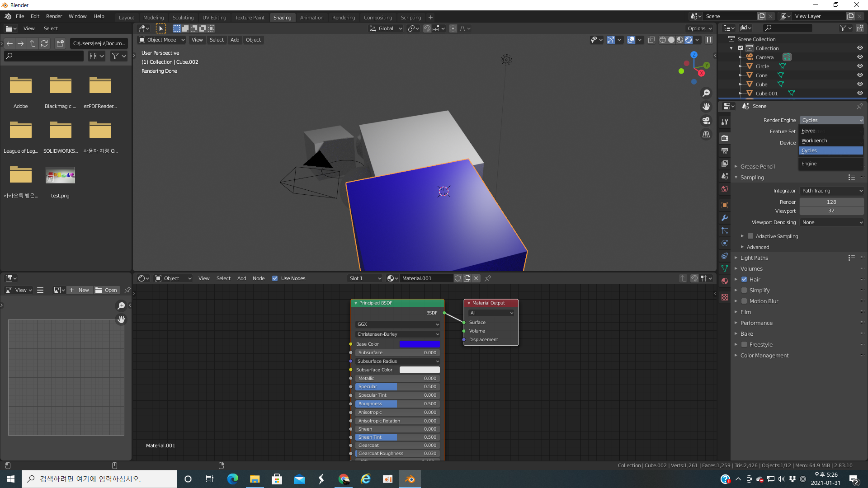The height and width of the screenshot is (488, 868).
Task: Toggle camera view icon in viewport
Action: [x=706, y=121]
